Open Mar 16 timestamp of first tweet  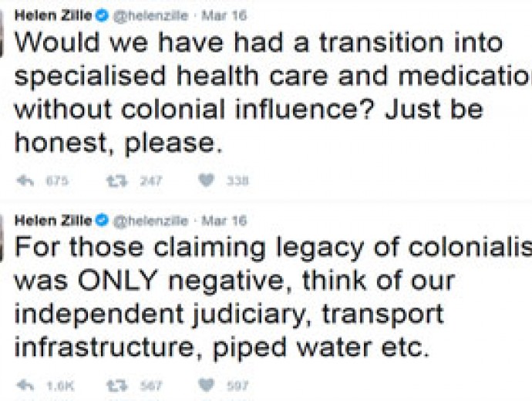(224, 15)
